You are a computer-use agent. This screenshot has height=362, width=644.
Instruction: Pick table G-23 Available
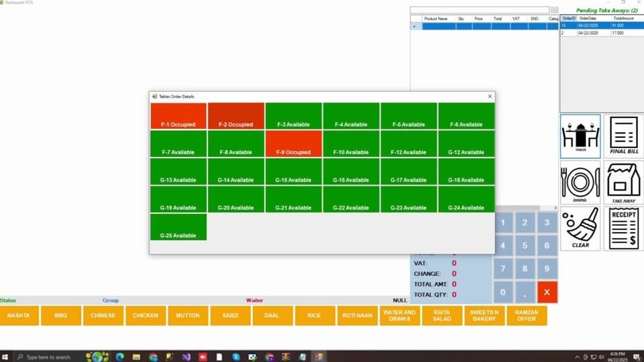(x=409, y=200)
